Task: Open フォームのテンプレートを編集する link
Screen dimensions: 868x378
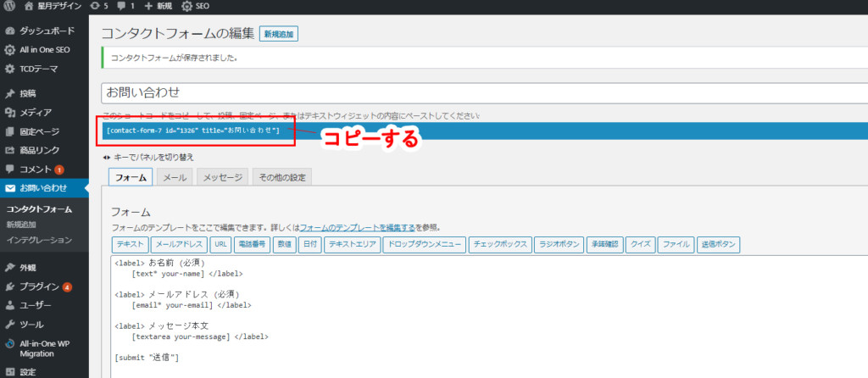Action: click(x=357, y=227)
